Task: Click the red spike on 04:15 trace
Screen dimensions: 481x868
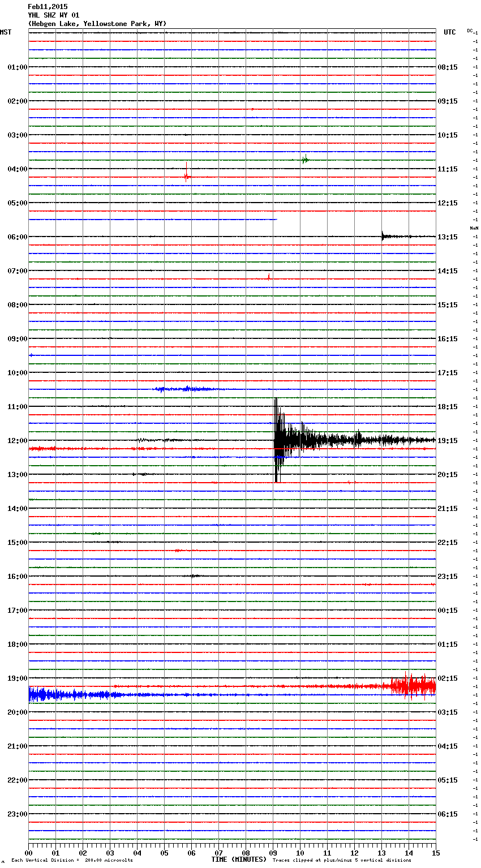Action: [x=186, y=176]
